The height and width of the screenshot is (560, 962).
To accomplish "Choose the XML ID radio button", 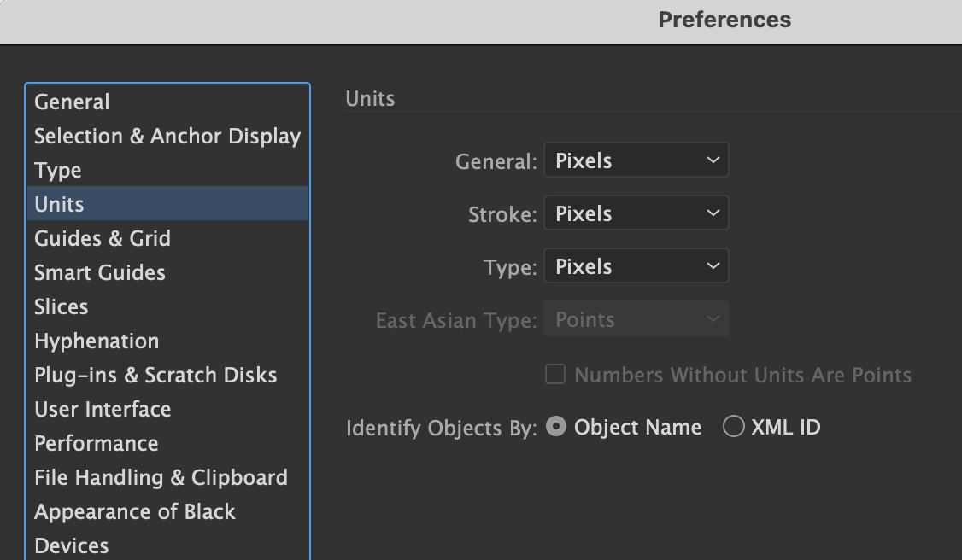I will click(x=734, y=427).
